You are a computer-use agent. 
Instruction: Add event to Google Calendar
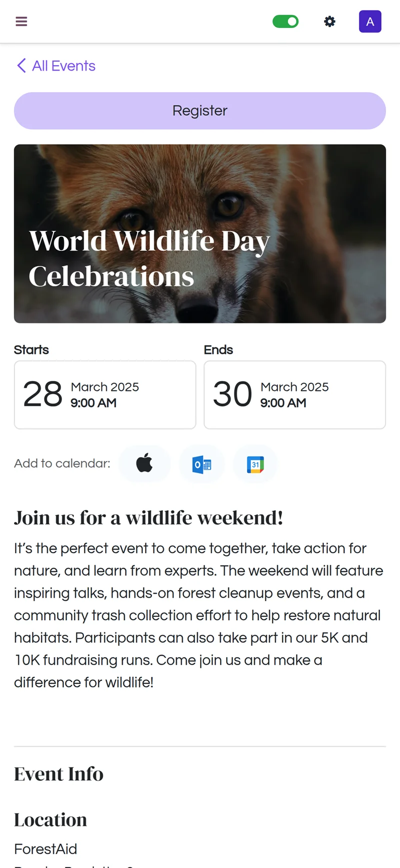(255, 464)
